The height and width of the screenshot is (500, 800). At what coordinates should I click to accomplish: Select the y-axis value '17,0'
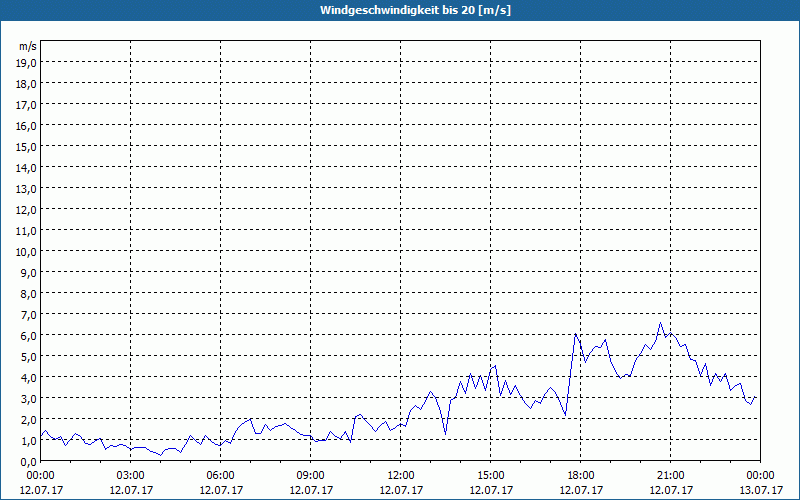28,105
